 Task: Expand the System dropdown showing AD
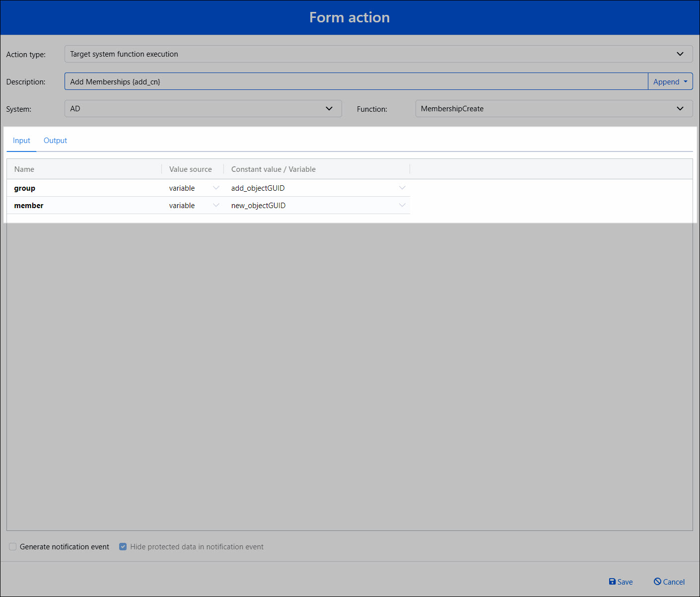point(203,109)
